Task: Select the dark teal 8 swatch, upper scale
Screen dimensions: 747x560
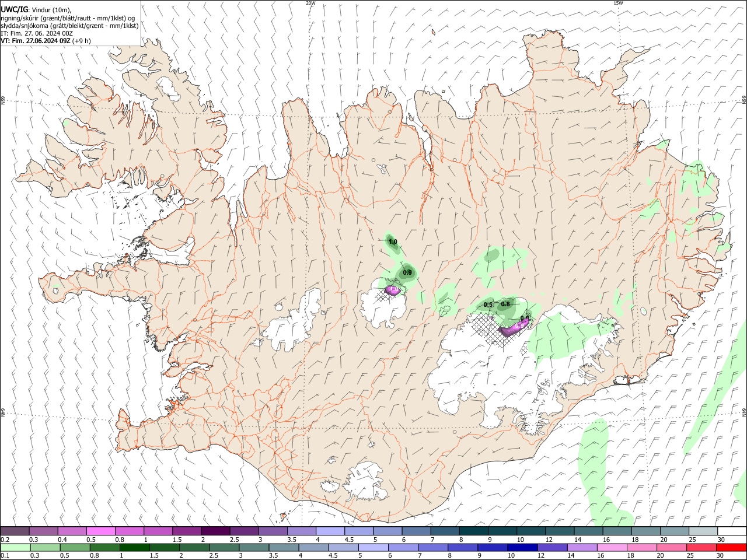Action: tap(474, 531)
